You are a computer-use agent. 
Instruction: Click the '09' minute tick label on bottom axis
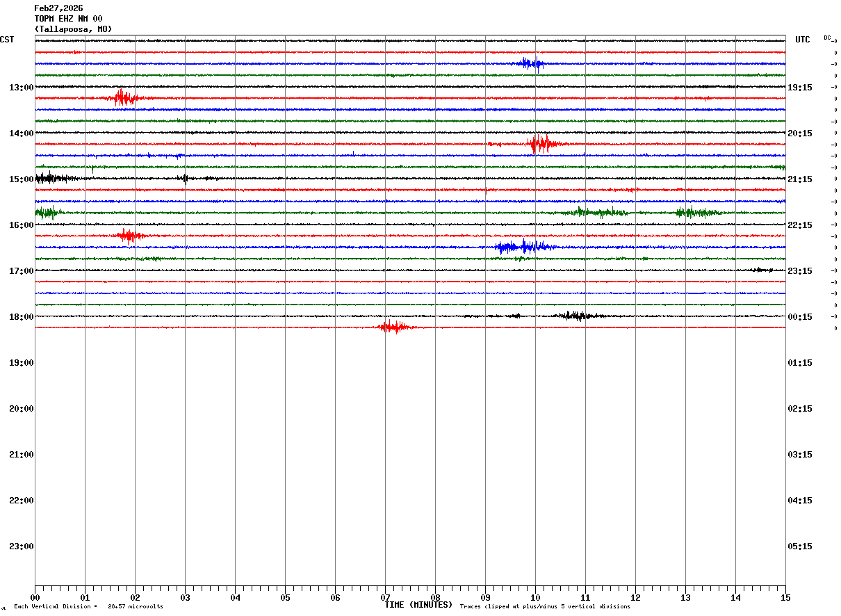coord(485,597)
